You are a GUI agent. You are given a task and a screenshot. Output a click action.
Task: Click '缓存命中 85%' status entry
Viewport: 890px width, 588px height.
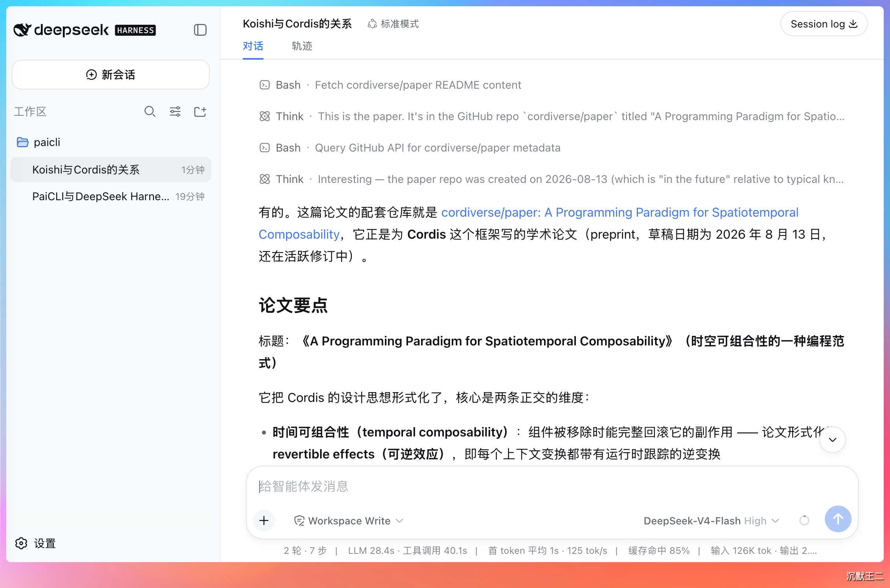(x=659, y=551)
